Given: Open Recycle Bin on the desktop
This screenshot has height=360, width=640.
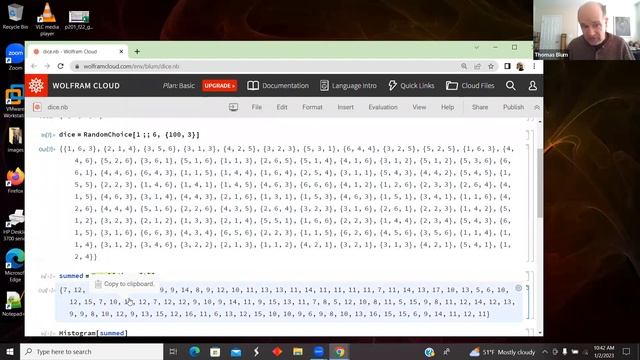Looking at the screenshot, I should (16, 16).
